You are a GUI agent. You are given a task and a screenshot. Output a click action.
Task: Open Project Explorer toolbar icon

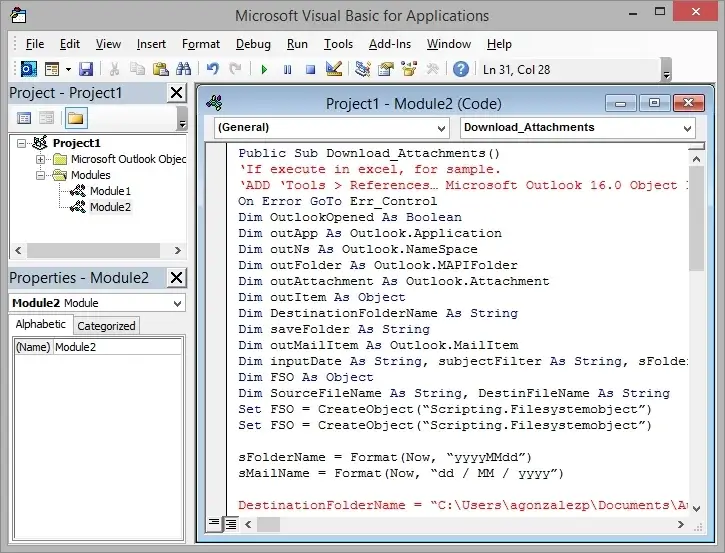pos(362,69)
